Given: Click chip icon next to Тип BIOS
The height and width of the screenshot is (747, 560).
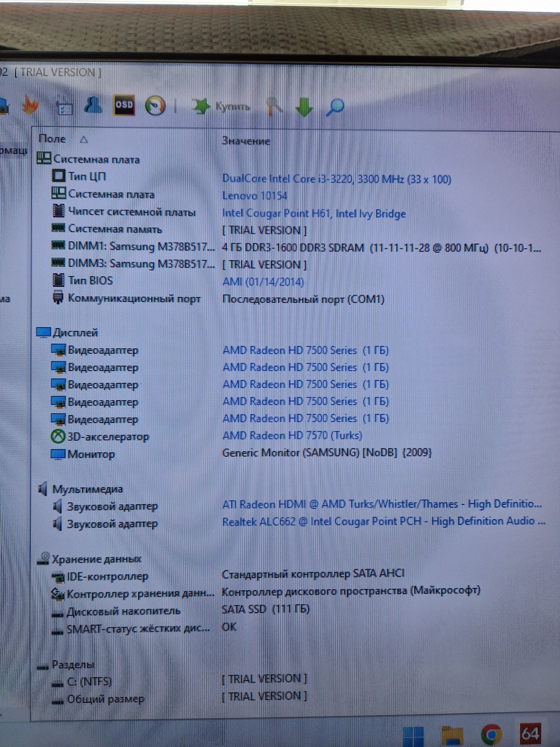Looking at the screenshot, I should click(x=58, y=280).
